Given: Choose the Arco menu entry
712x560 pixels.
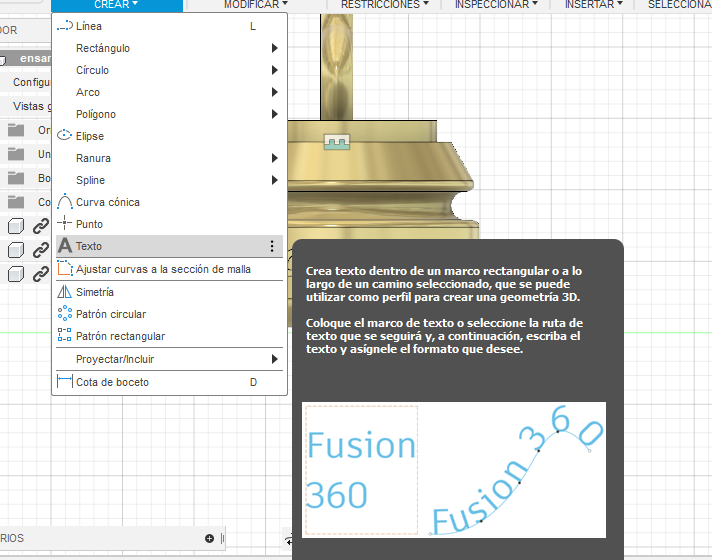Looking at the screenshot, I should click(x=169, y=92).
